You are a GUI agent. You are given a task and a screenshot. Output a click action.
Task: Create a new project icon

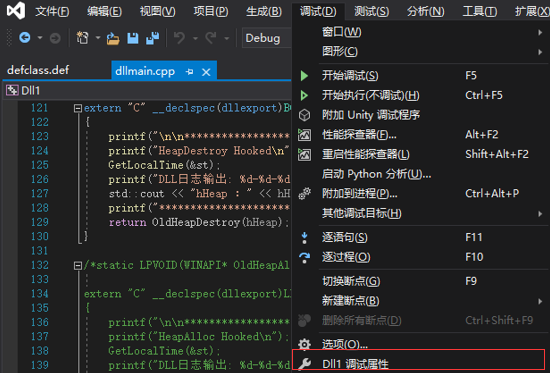click(x=82, y=38)
